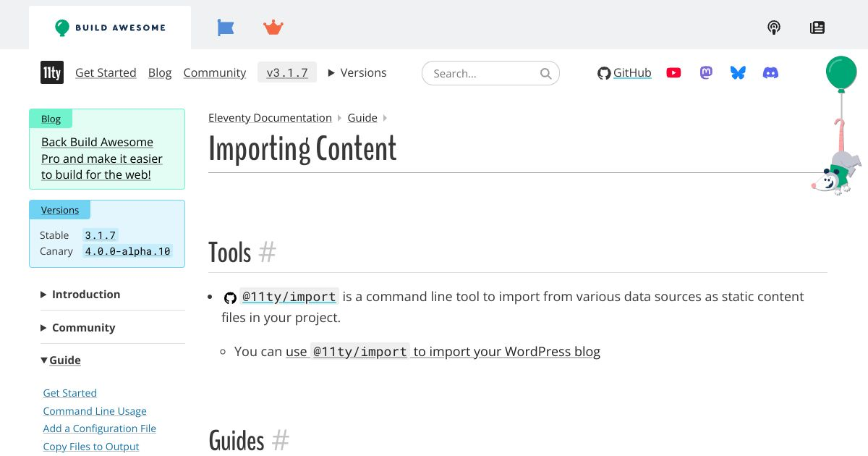Screen dimensions: 868x456
Task: Click the blue flag icon
Action: [x=226, y=28]
